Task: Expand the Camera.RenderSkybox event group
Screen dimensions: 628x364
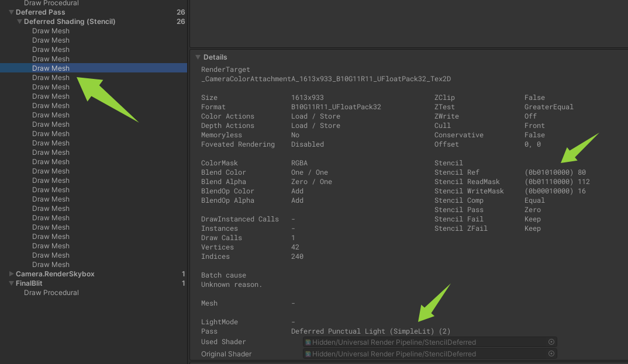Action: [11, 274]
